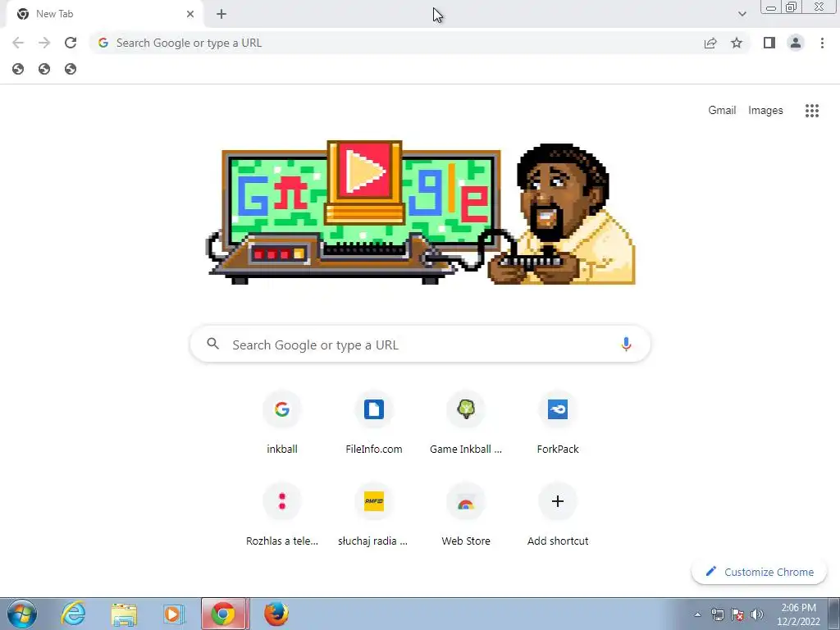Open the Rozhlas a tele... shortcut
840x630 pixels.
282,517
